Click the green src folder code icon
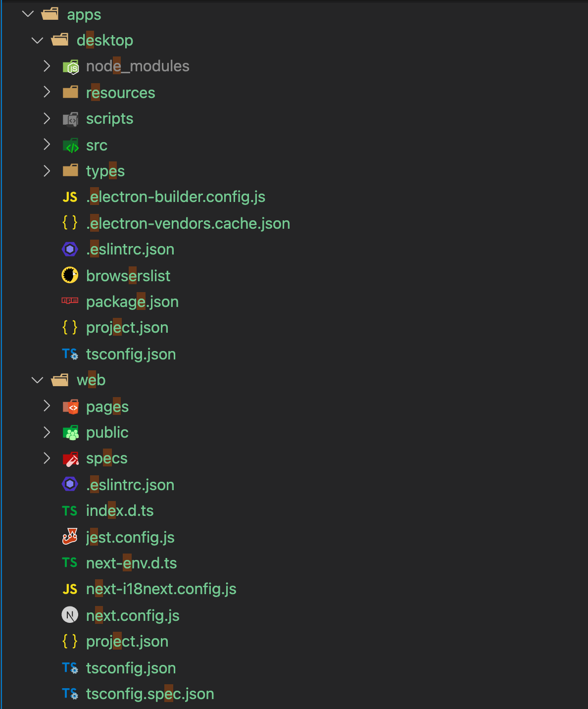This screenshot has width=588, height=709. click(x=71, y=145)
